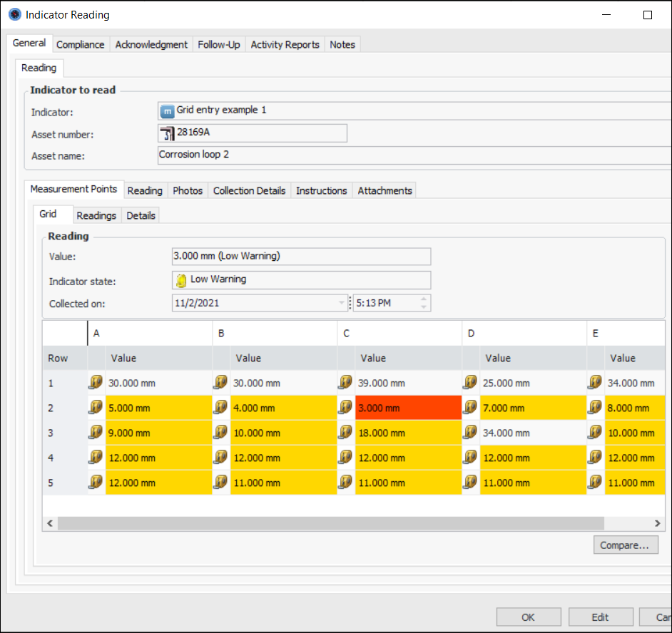Click the measurement icon beside A1 30.000 mm
Screen dimensions: 672x633
click(x=96, y=383)
